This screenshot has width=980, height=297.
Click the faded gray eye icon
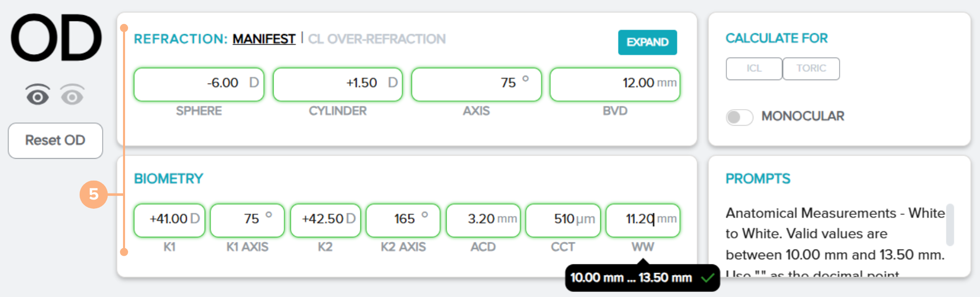click(x=72, y=95)
